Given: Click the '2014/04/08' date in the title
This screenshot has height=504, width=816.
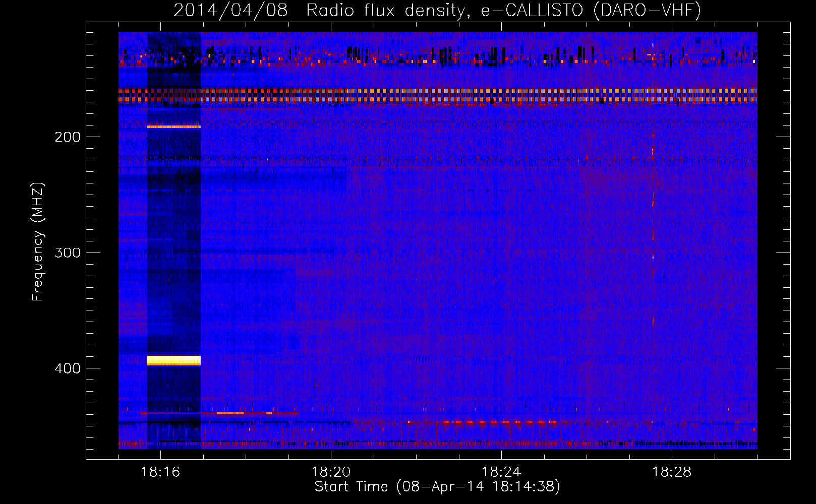Looking at the screenshot, I should 230,10.
